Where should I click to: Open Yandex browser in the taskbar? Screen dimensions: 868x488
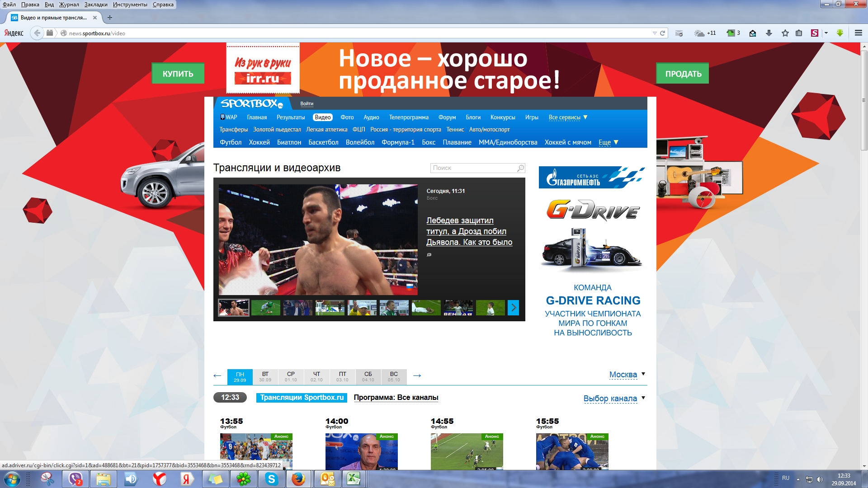pyautogui.click(x=159, y=479)
